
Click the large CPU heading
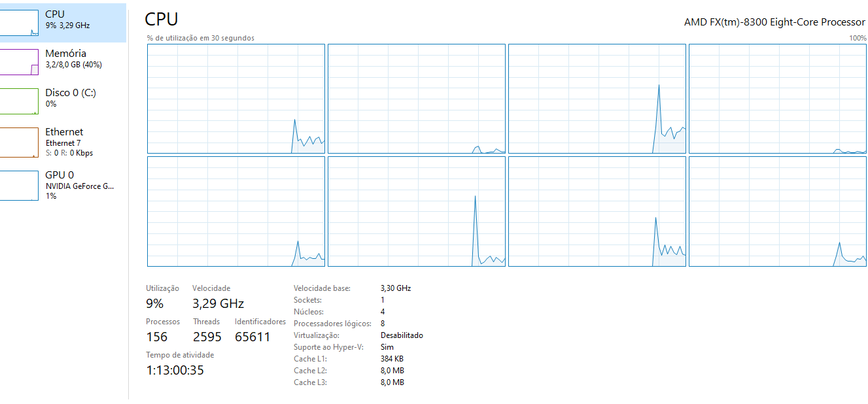pos(162,19)
